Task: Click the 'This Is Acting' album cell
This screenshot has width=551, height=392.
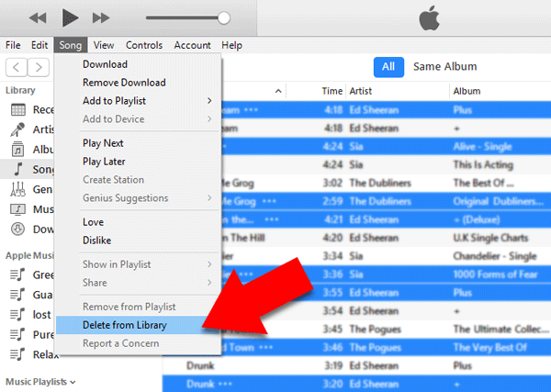Action: [483, 164]
